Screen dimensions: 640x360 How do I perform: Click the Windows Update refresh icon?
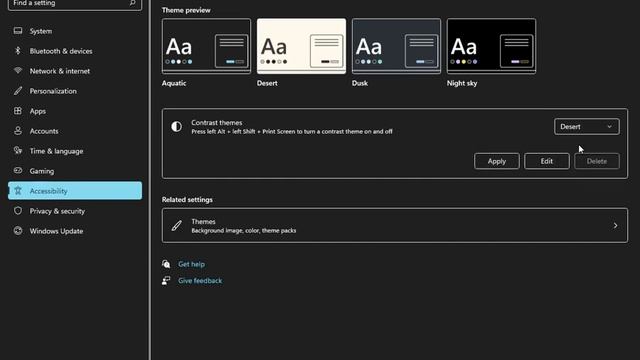click(18, 231)
